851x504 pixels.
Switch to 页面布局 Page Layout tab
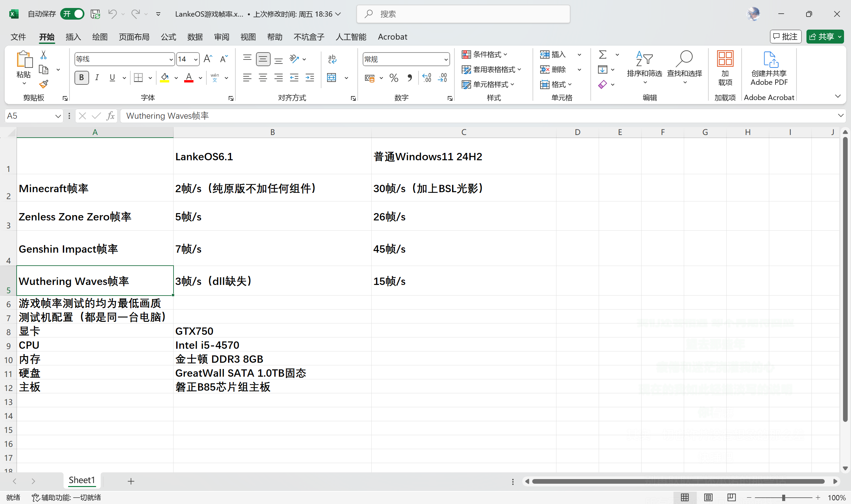(x=134, y=37)
